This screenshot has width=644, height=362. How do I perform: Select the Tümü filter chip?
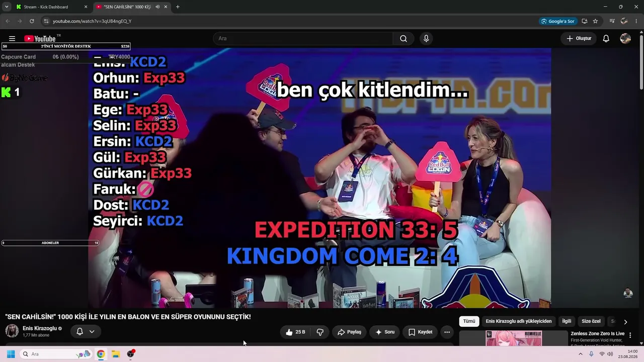pyautogui.click(x=469, y=321)
